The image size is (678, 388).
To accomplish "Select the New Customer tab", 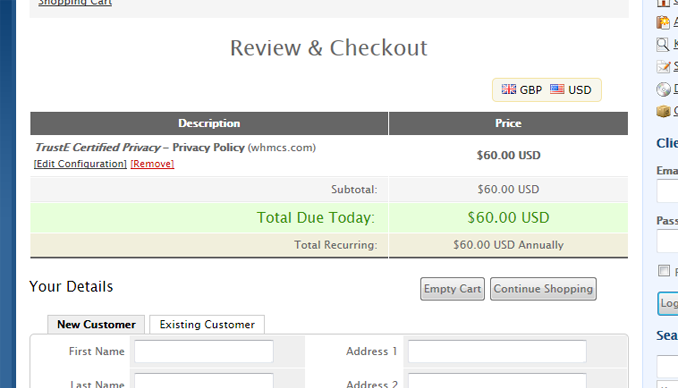I will point(96,324).
